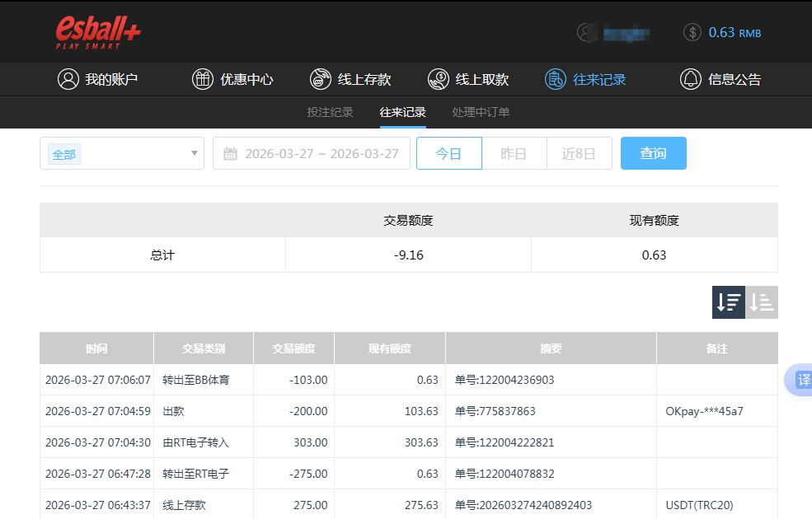
Task: Select the 线上存款 deposit icon
Action: coord(320,79)
